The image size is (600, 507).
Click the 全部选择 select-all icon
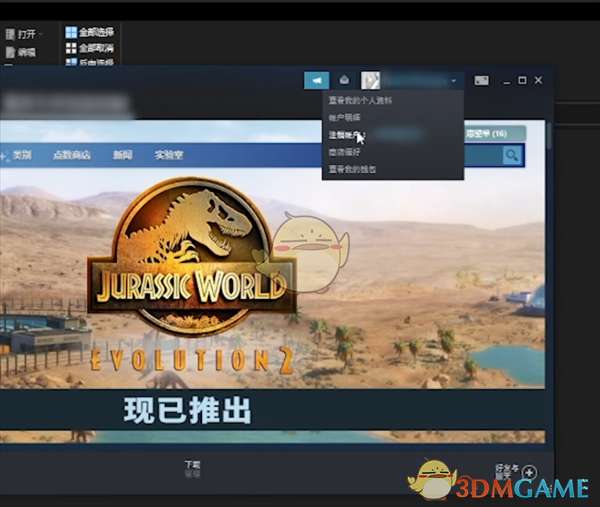[x=71, y=32]
